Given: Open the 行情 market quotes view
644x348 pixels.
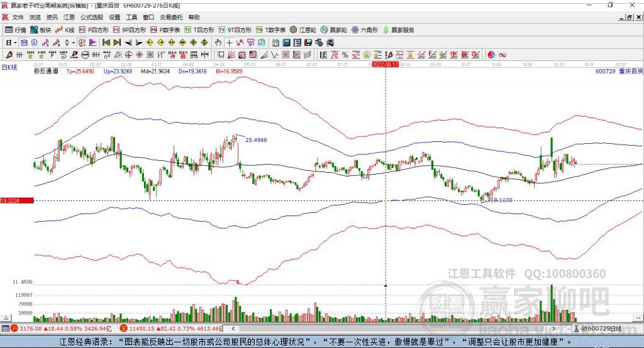Looking at the screenshot, I should 15,30.
